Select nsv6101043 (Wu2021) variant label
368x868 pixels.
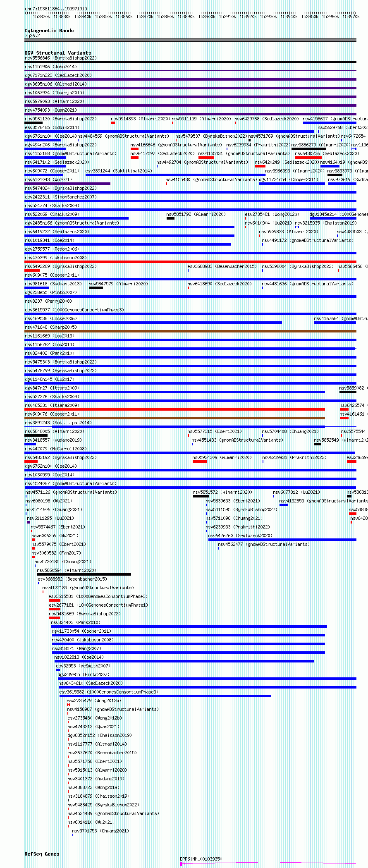click(48, 179)
